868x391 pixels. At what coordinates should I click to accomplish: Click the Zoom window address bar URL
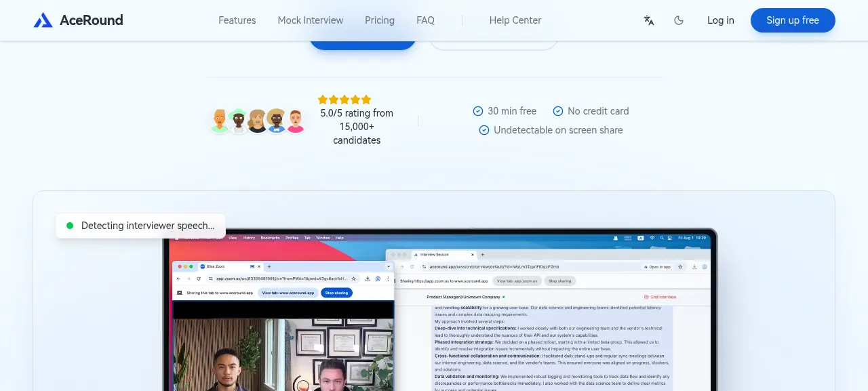[x=281, y=279]
